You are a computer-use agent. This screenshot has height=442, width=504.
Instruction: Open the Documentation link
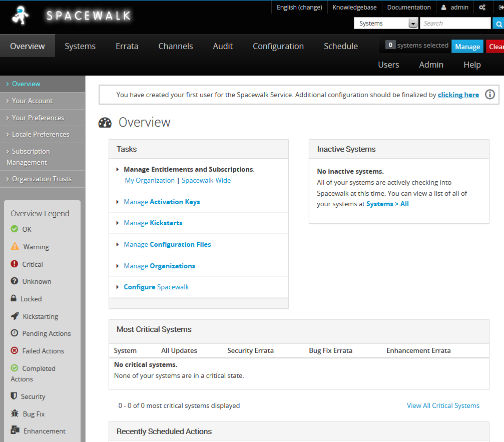[409, 8]
